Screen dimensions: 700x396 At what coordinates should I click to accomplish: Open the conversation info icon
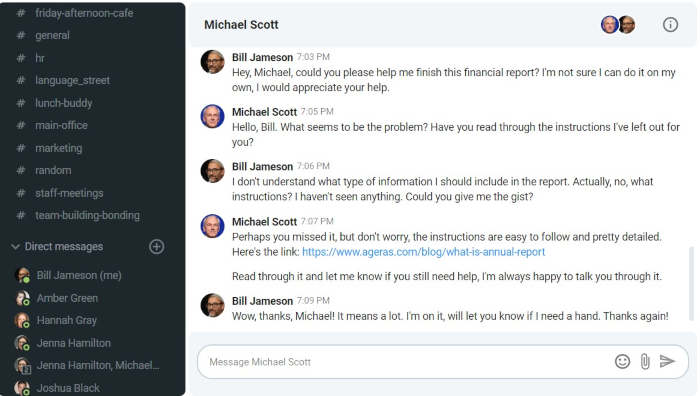pos(670,25)
